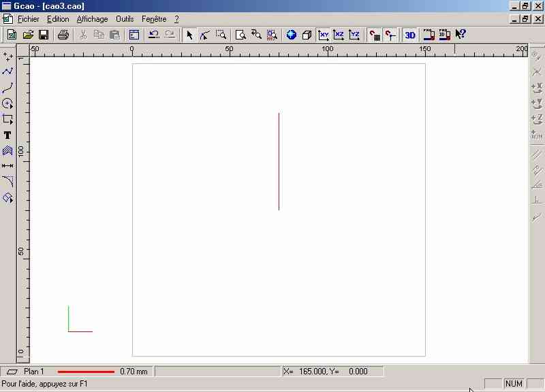545x392 pixels.
Task: Select the hatching fill tool
Action: (x=7, y=150)
